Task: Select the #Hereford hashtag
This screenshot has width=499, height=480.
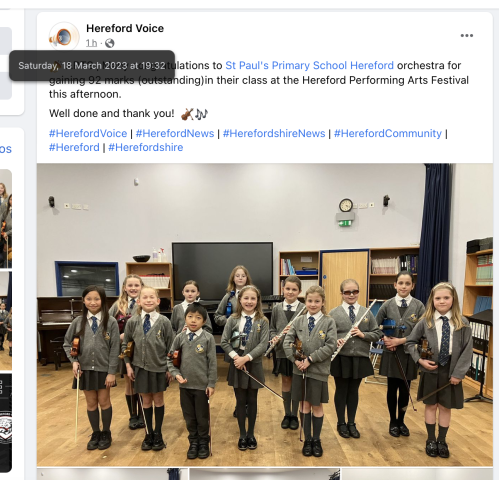Action: (x=74, y=147)
